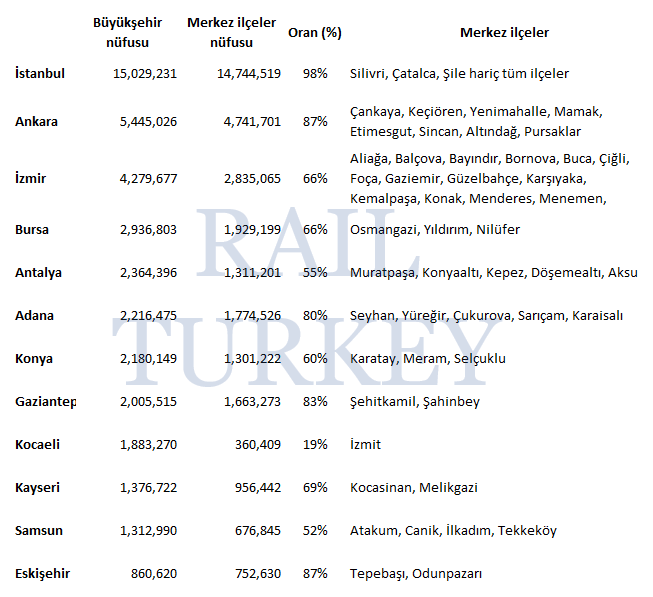Select the Adana row label

point(34,315)
